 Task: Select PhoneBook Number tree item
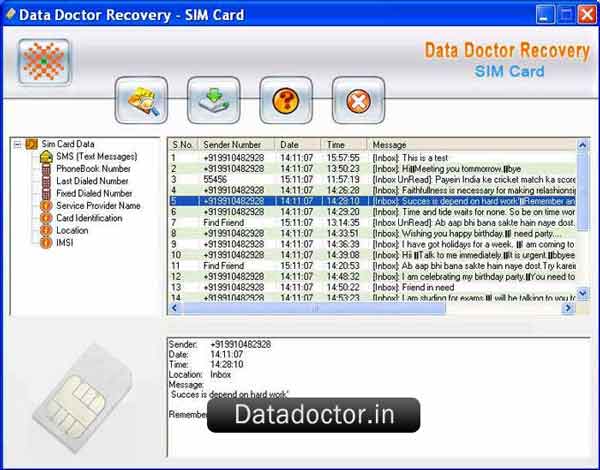pos(93,169)
